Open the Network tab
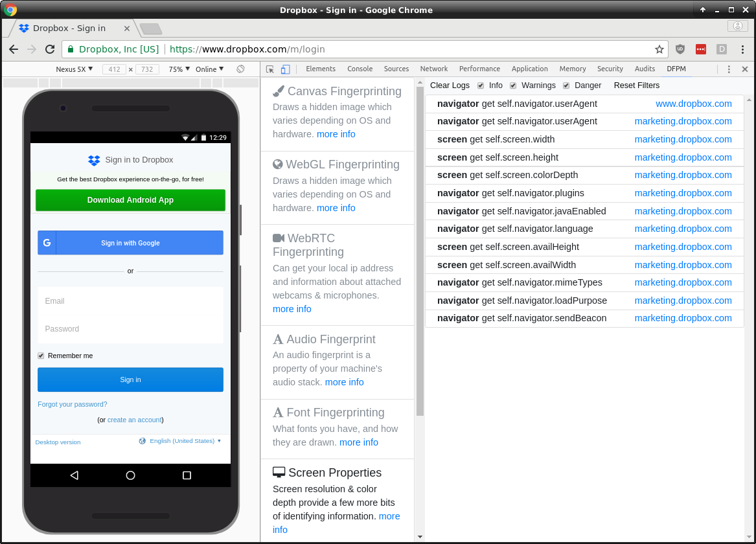Screen dimensions: 756x544 tap(434, 69)
